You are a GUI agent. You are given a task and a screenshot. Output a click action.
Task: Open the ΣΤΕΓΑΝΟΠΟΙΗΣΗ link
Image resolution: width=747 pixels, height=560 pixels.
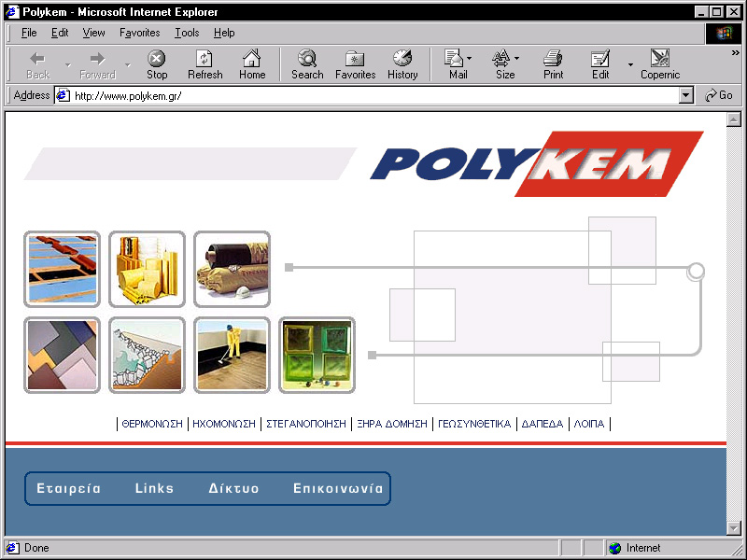(x=306, y=424)
